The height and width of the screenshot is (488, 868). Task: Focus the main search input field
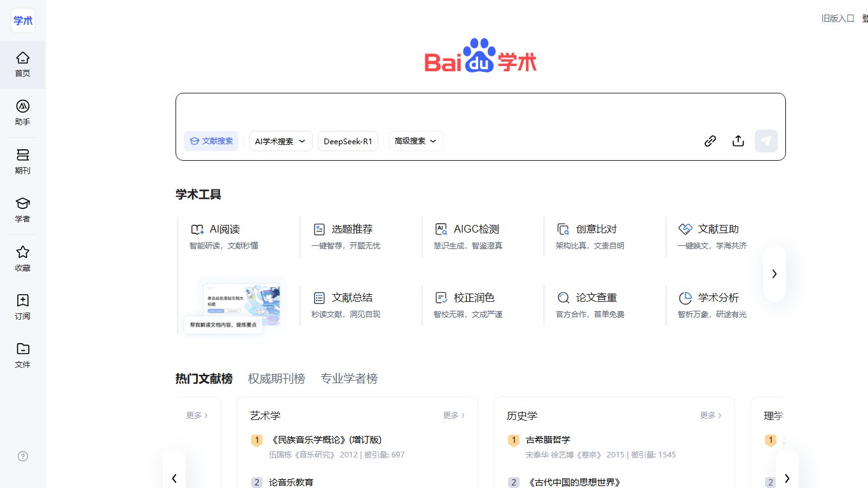(481, 111)
